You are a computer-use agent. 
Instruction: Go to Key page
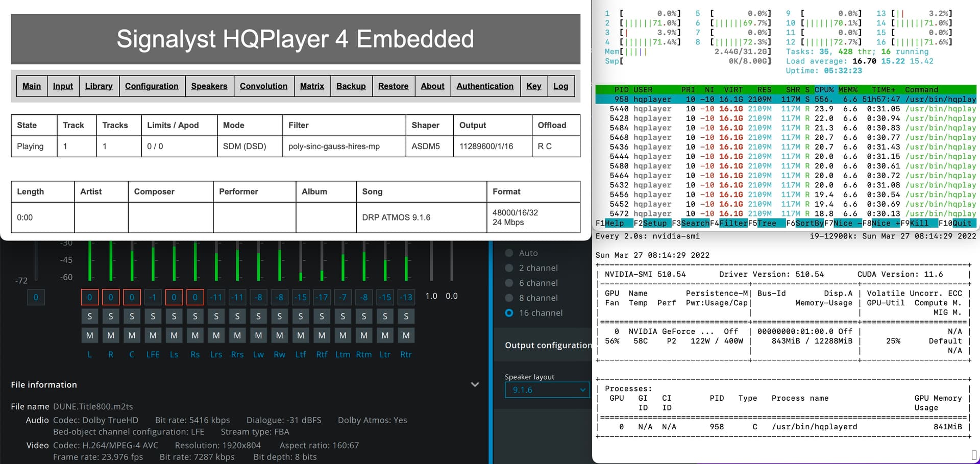534,86
